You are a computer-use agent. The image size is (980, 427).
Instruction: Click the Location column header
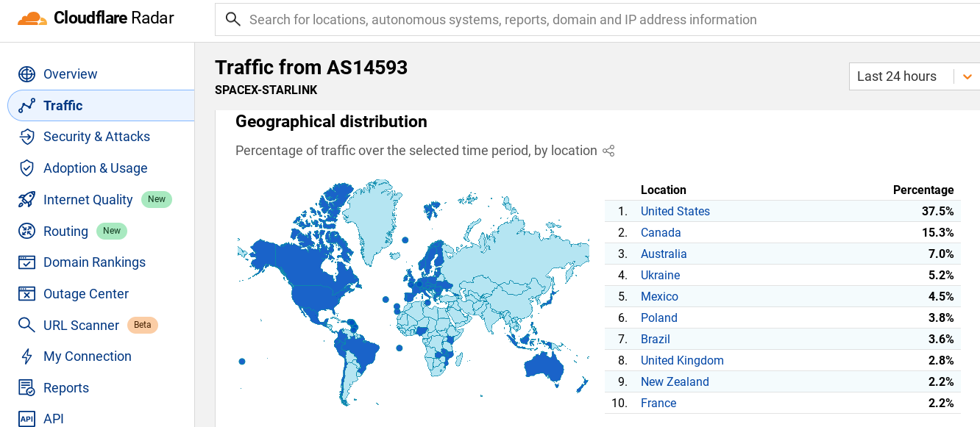[x=663, y=190]
